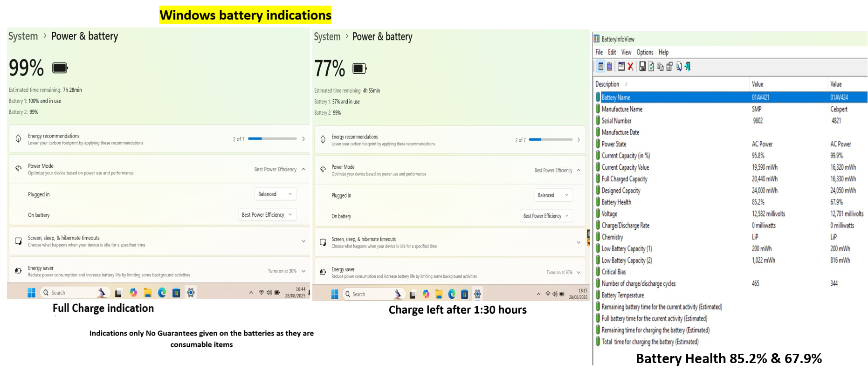This screenshot has width=868, height=371.
Task: Select the Manufacture Name row
Action: pyautogui.click(x=730, y=109)
